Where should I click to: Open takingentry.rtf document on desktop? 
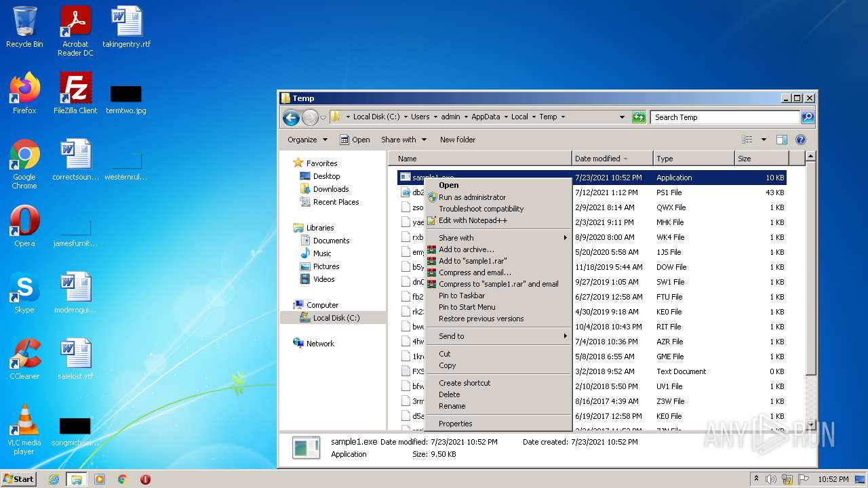[x=126, y=27]
